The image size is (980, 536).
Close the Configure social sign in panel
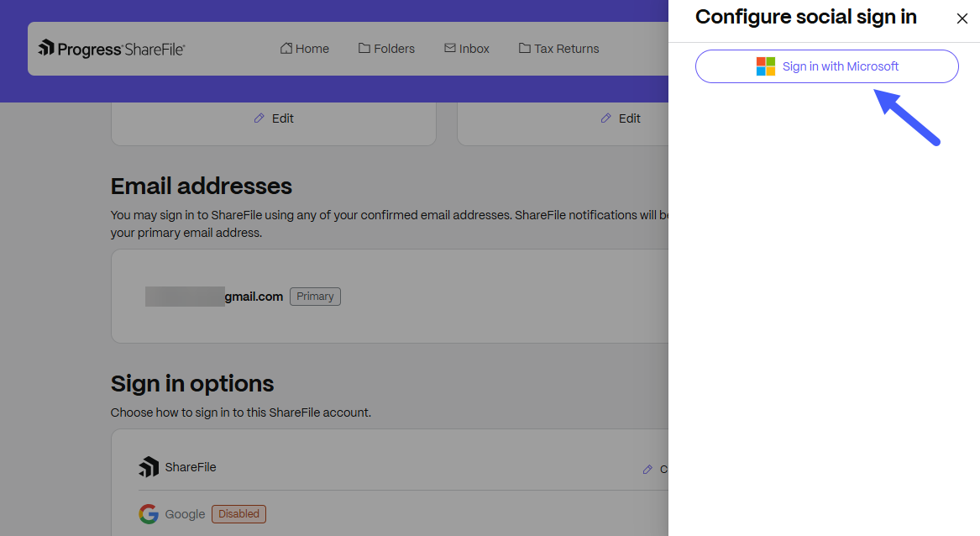962,18
